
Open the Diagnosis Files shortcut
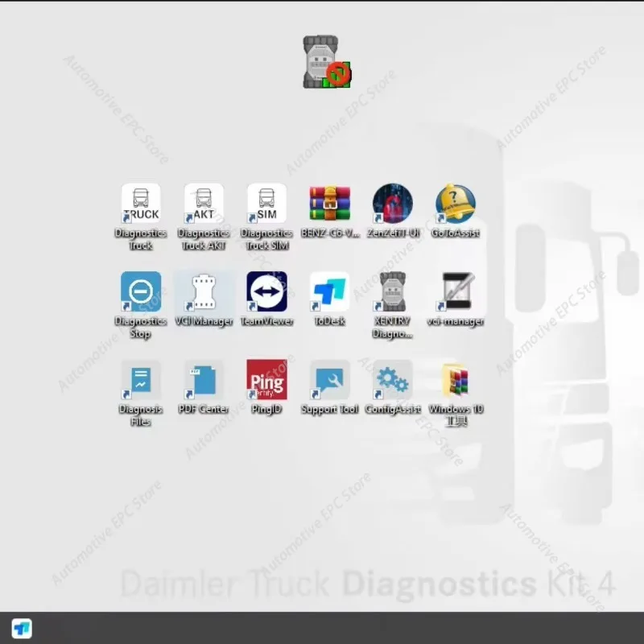(141, 380)
